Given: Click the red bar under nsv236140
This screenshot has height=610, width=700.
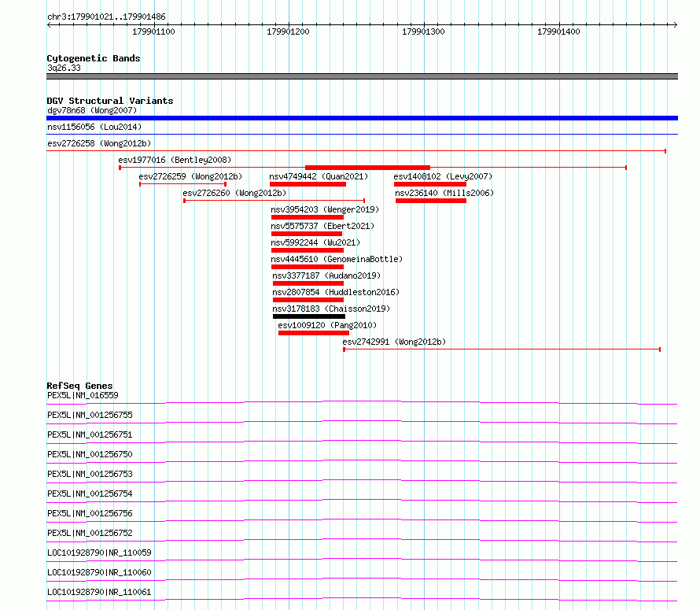Looking at the screenshot, I should click(431, 201).
